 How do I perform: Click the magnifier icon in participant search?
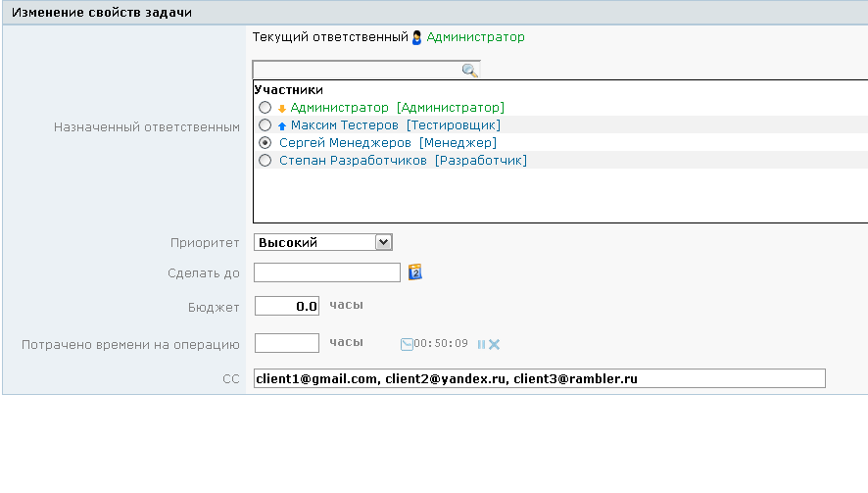pyautogui.click(x=469, y=71)
